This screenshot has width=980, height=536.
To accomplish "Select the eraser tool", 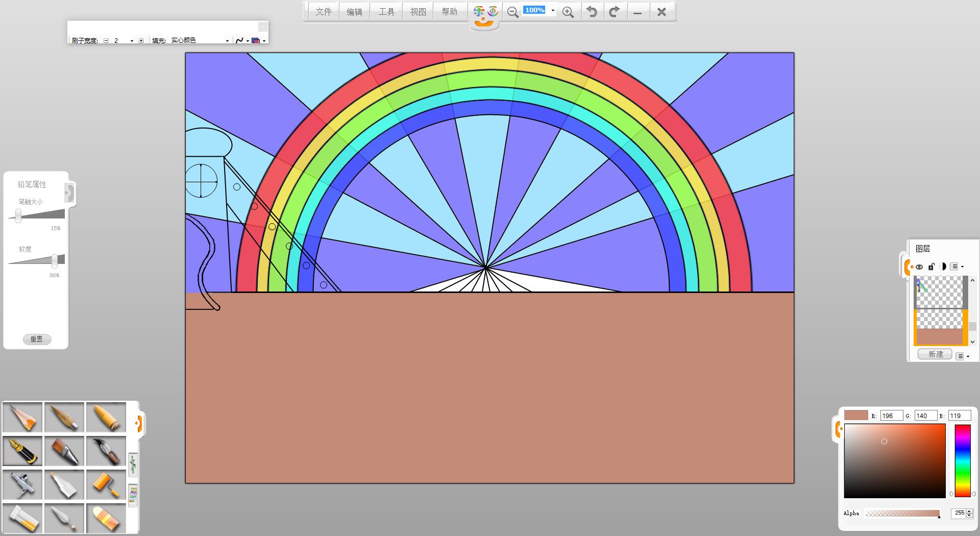I will tap(106, 518).
